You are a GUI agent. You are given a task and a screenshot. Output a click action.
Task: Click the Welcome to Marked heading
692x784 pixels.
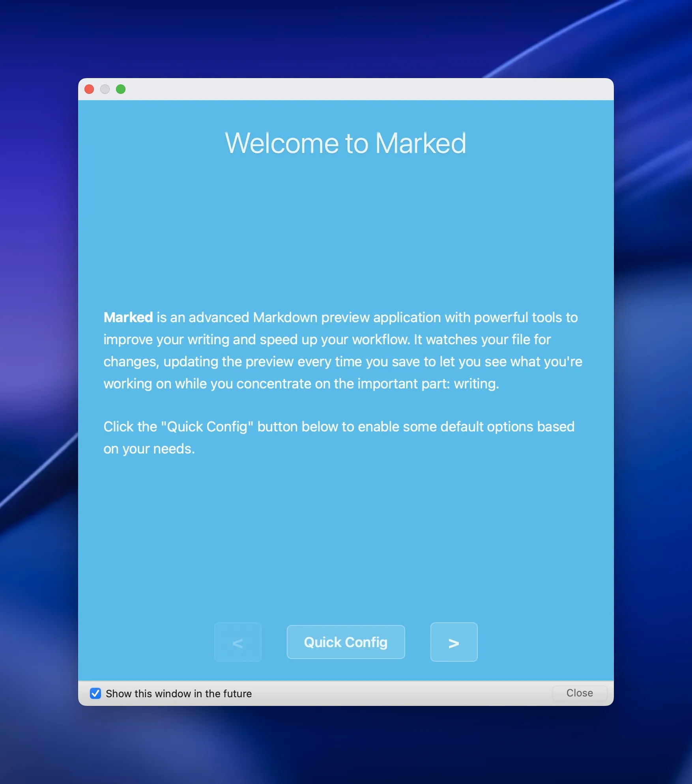tap(346, 143)
